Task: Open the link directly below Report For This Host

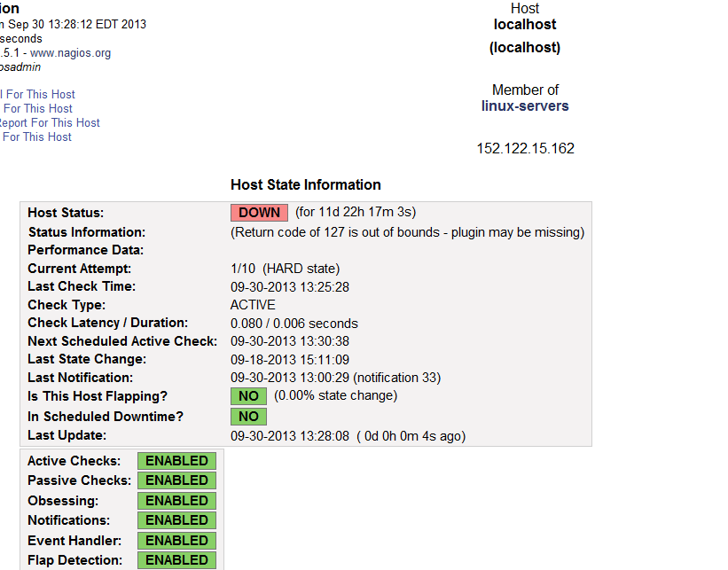Action: tap(36, 137)
